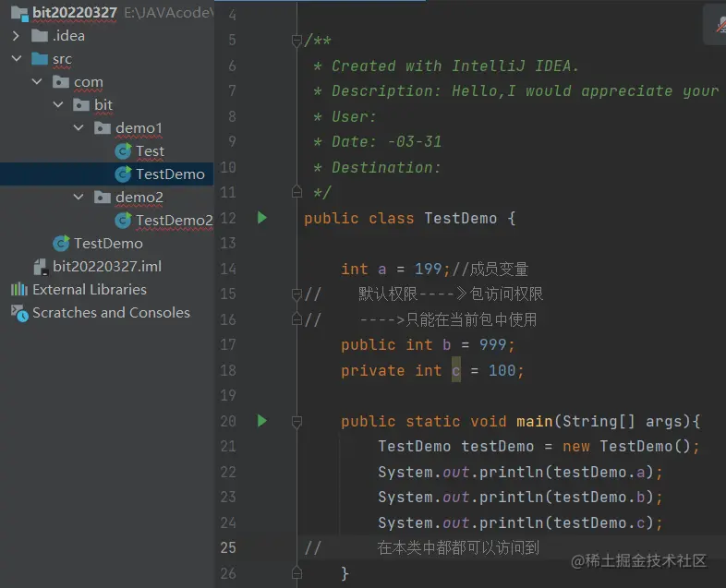Viewport: 726px width, 588px height.
Task: Open the TestDemo2 class
Action: click(x=174, y=221)
